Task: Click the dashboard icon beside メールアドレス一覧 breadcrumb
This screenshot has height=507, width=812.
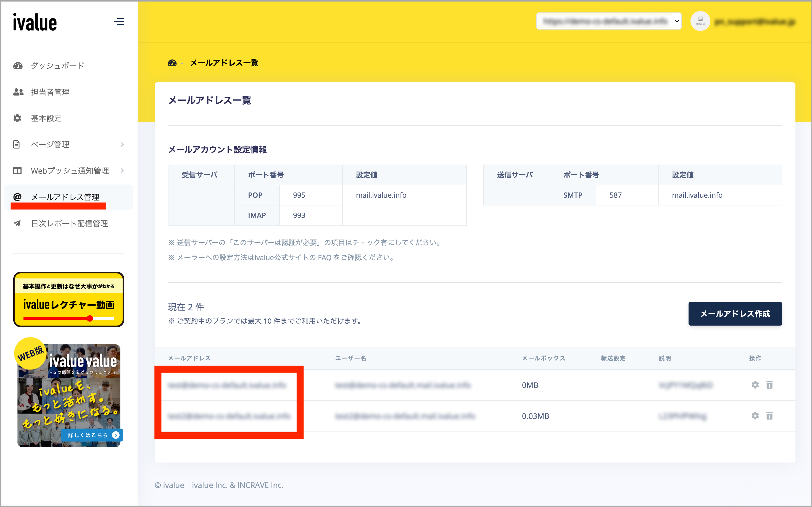Action: pyautogui.click(x=172, y=63)
